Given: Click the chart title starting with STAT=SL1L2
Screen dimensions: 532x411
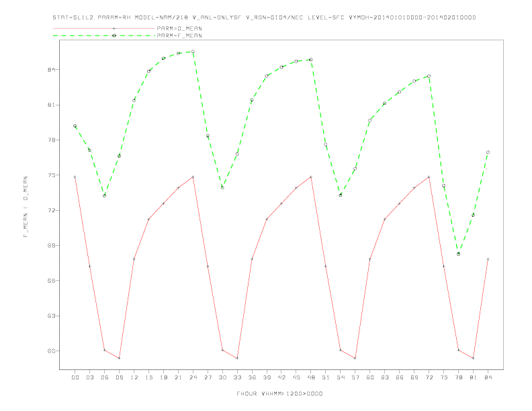Looking at the screenshot, I should point(264,17).
